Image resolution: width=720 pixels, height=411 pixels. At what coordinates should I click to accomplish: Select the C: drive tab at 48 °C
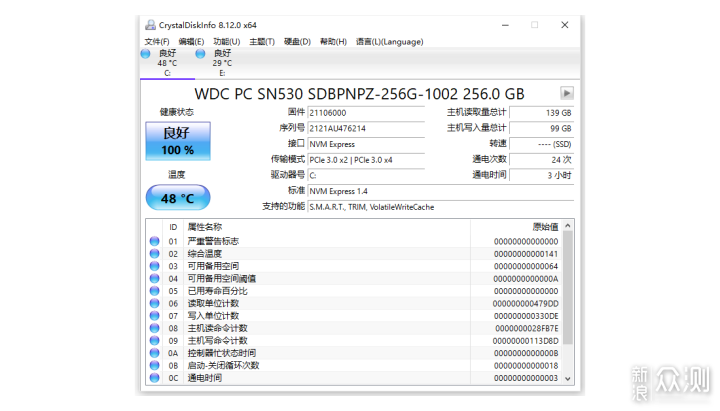(167, 63)
